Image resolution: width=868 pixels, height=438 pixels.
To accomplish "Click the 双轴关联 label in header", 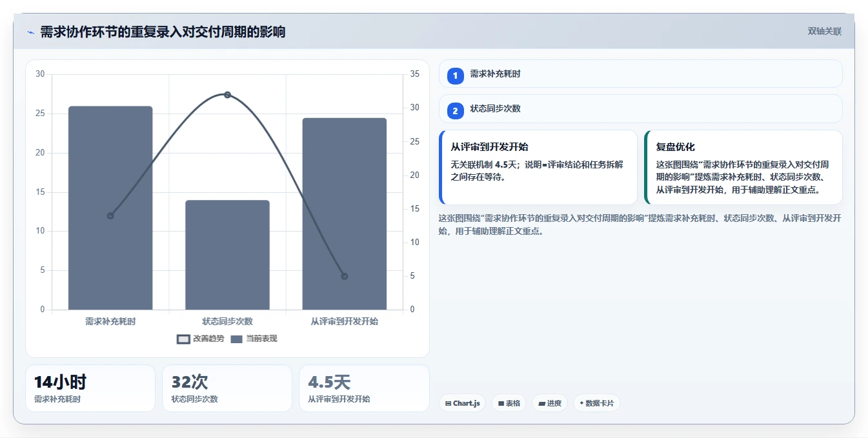I will pyautogui.click(x=824, y=31).
